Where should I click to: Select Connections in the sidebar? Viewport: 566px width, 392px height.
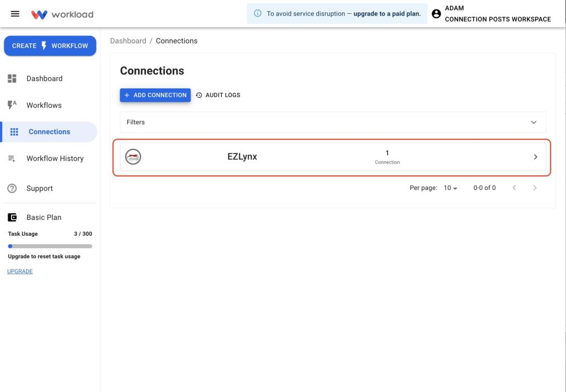[49, 131]
